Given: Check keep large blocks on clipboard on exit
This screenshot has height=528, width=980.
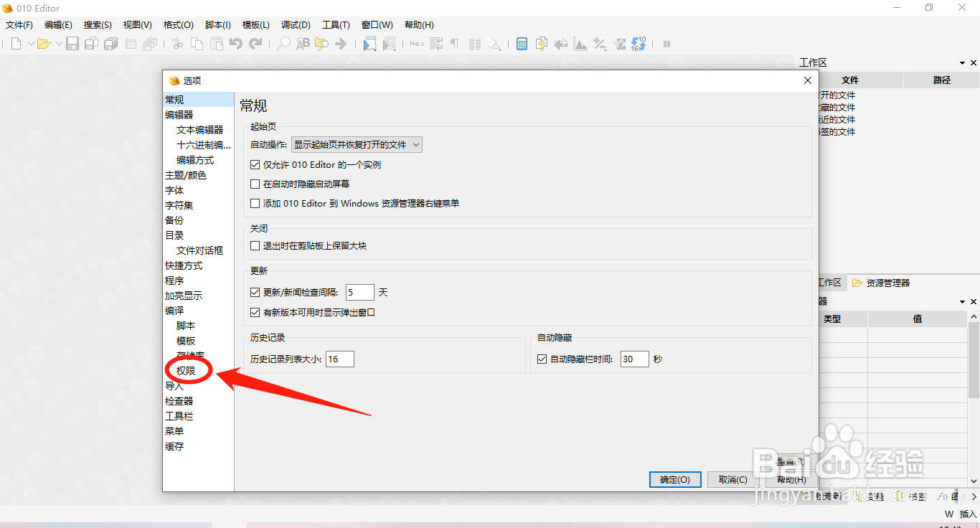Looking at the screenshot, I should pyautogui.click(x=255, y=246).
